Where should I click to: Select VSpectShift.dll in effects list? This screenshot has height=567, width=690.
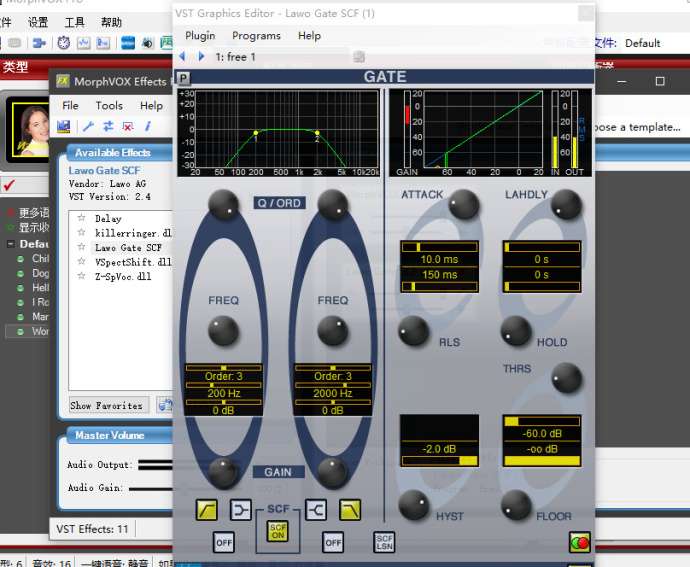[x=133, y=262]
